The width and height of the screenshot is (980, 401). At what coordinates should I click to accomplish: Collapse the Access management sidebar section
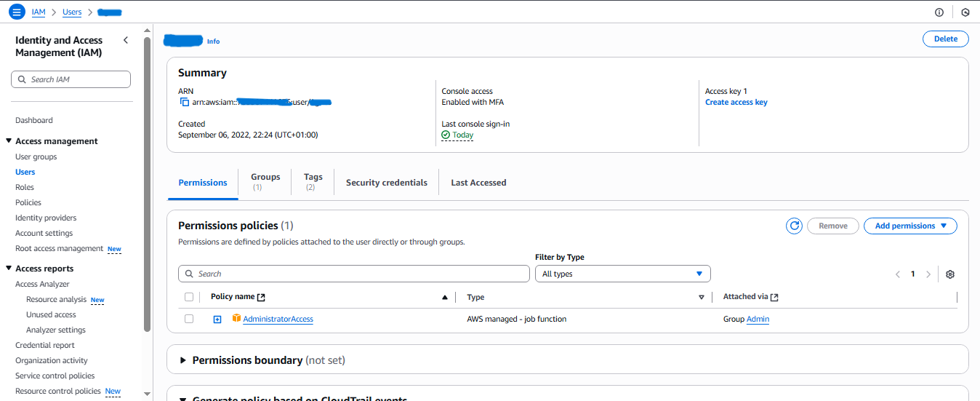[x=9, y=141]
